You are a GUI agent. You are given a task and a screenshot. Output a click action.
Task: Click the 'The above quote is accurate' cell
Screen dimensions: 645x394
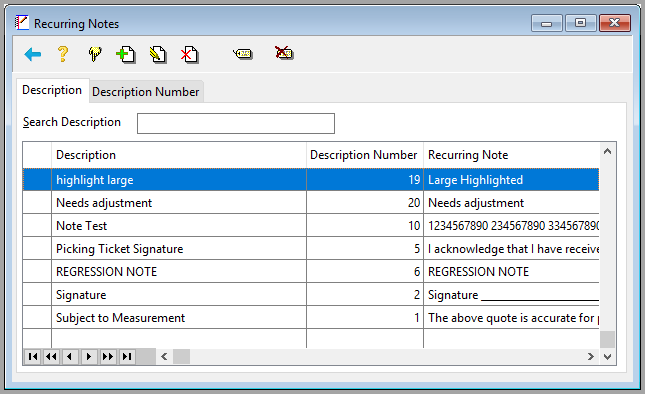click(511, 318)
